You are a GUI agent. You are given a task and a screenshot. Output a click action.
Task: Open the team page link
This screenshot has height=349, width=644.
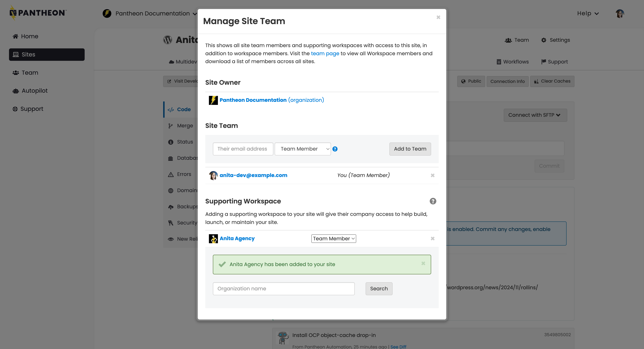coord(325,53)
